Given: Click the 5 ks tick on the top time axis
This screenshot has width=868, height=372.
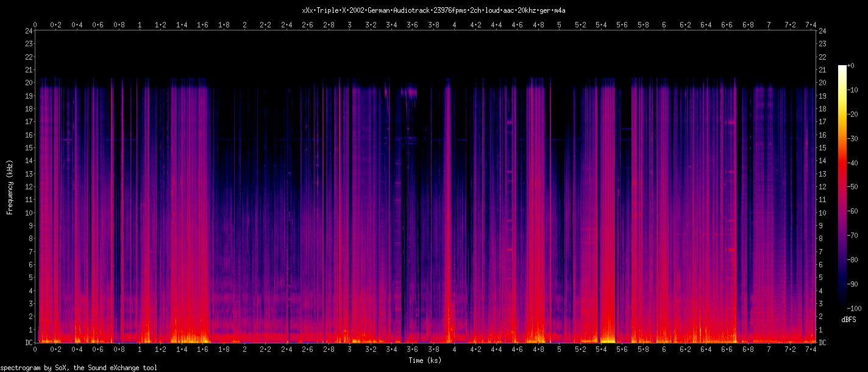Looking at the screenshot, I should click(559, 25).
